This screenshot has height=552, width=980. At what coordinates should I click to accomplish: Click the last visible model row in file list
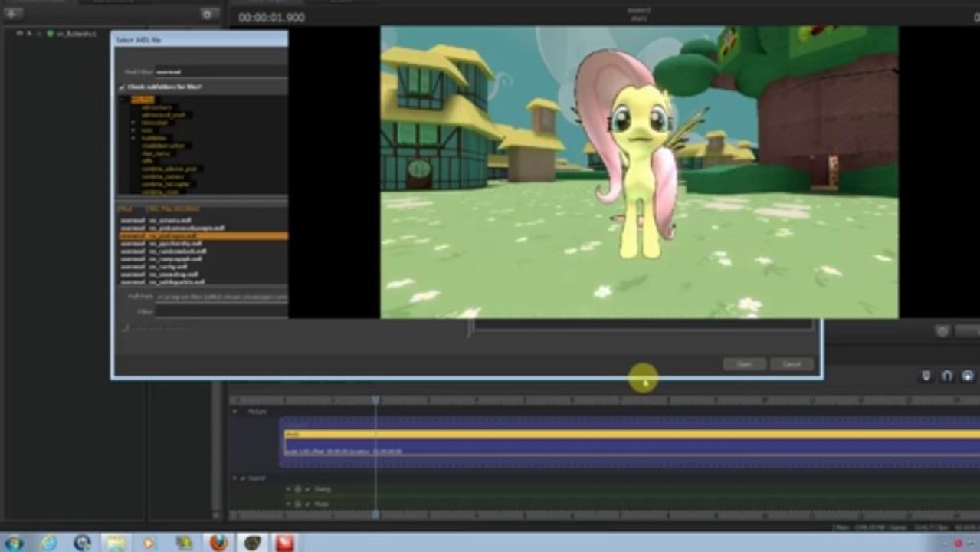(203, 281)
